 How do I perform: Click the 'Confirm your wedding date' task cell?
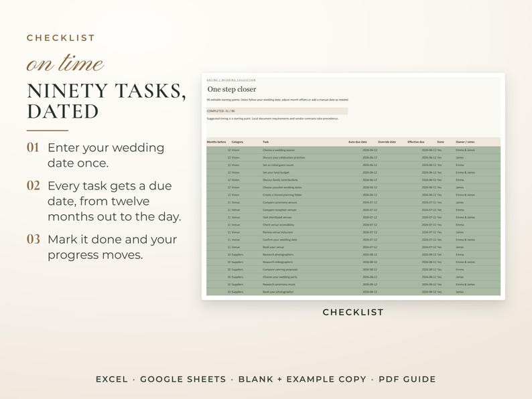[x=279, y=240]
